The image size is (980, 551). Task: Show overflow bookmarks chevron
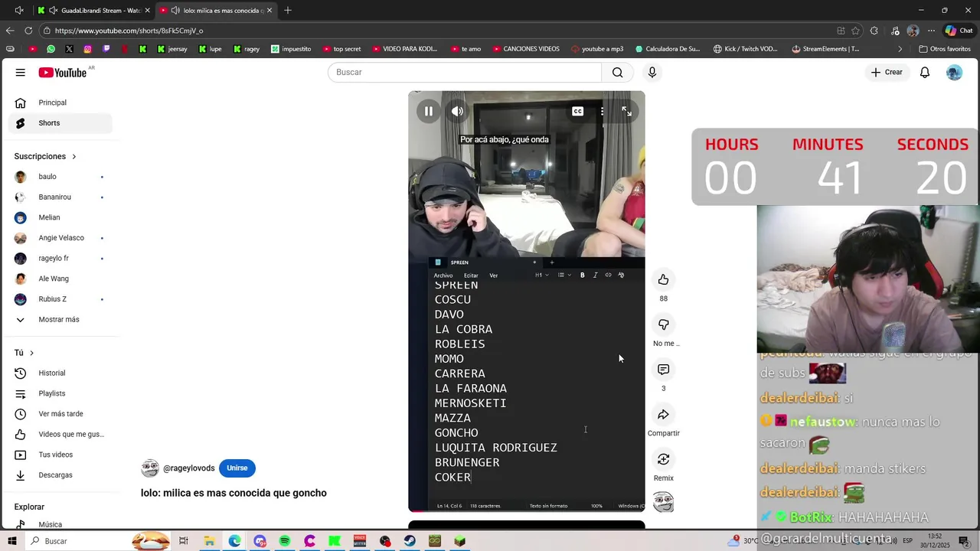click(x=900, y=49)
